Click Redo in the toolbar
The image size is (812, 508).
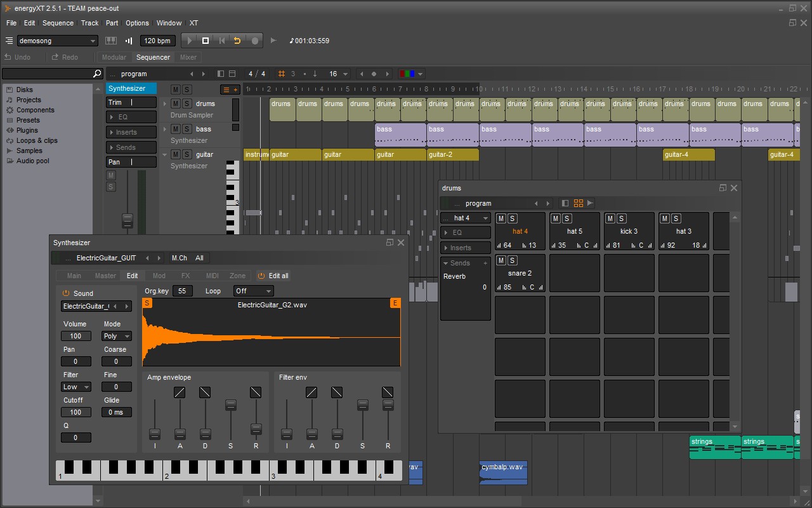click(66, 57)
